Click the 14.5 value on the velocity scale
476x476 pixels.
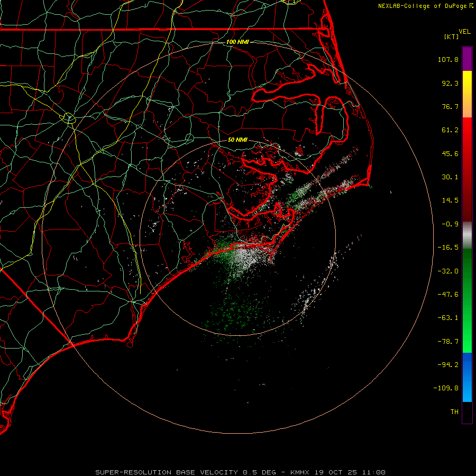(x=450, y=200)
